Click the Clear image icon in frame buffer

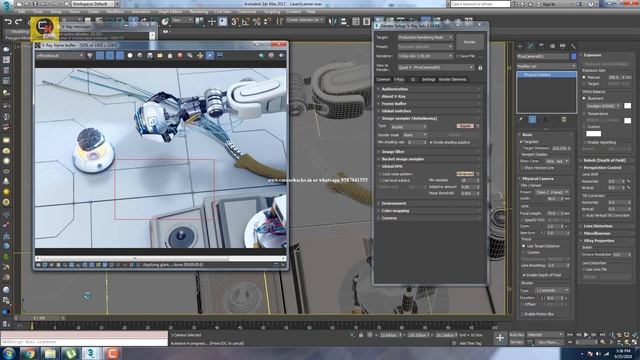170,56
